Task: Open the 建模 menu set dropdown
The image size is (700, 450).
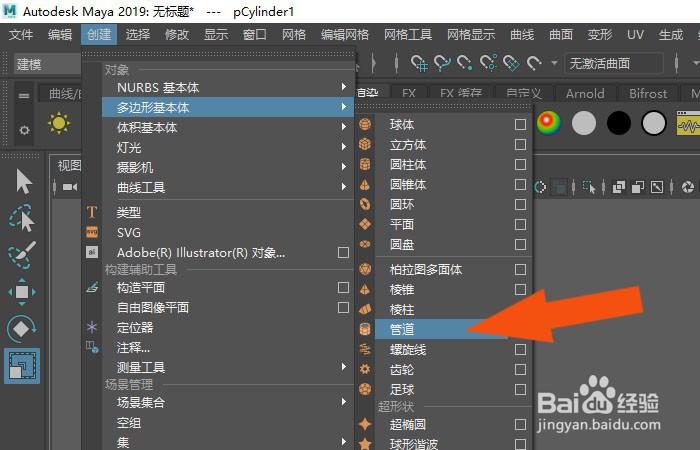Action: click(x=47, y=64)
